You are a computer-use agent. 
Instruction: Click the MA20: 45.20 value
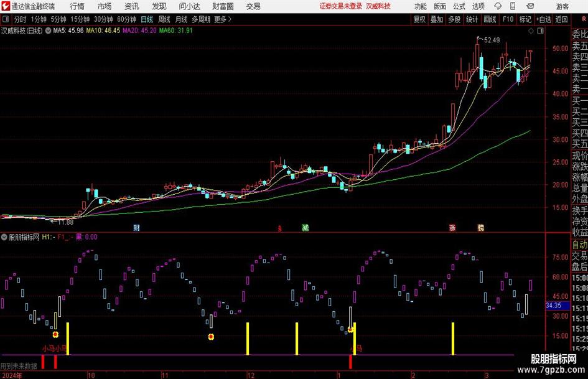139,30
